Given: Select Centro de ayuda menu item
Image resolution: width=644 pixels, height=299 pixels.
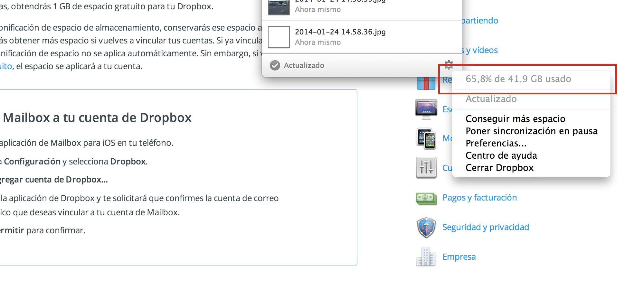Looking at the screenshot, I should coord(501,155).
